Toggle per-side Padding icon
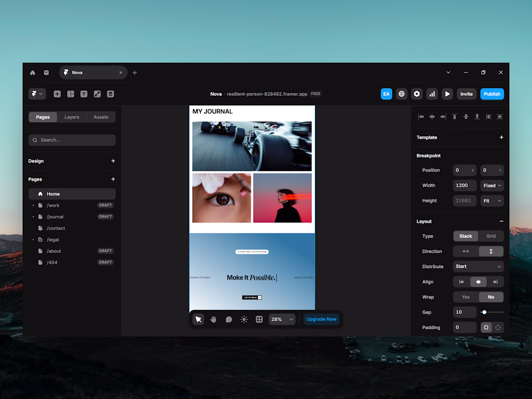532x399 pixels. tap(498, 327)
